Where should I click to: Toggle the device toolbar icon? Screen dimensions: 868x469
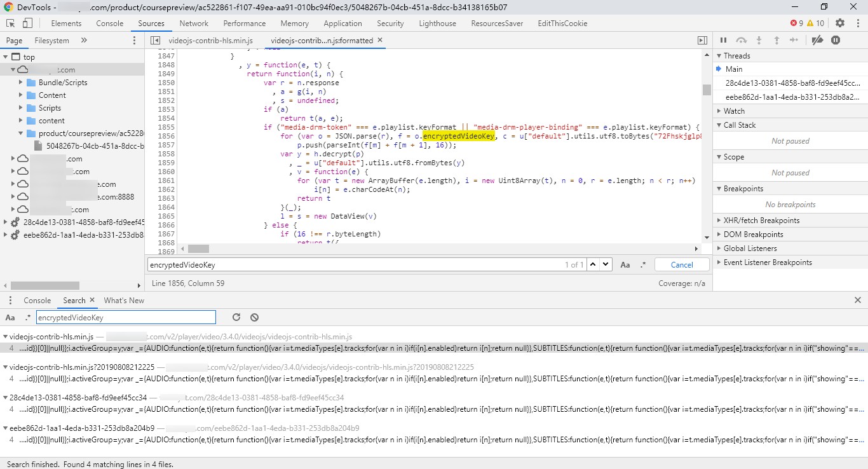coord(27,24)
